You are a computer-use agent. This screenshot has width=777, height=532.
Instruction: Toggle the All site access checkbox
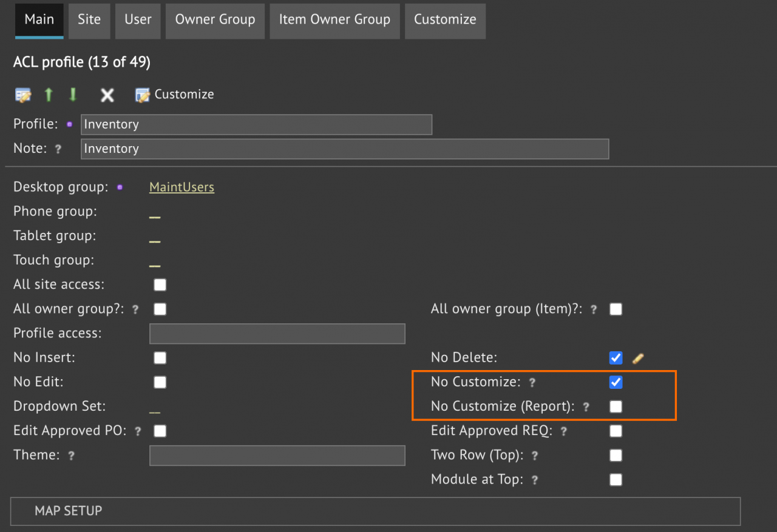coord(160,285)
